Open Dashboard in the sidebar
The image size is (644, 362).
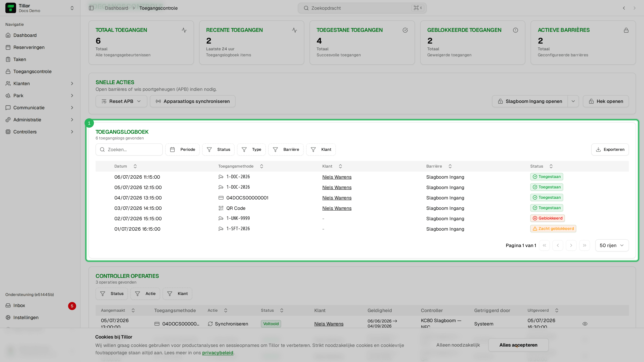40,35
